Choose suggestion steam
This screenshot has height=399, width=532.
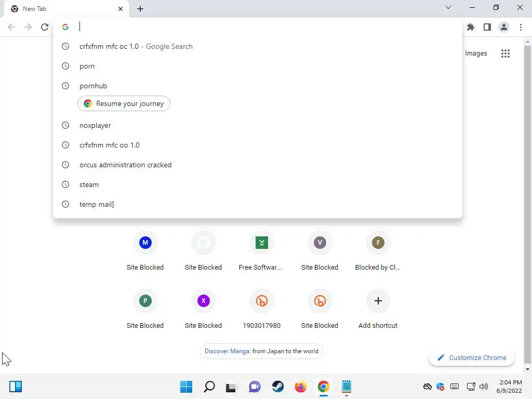(x=258, y=184)
